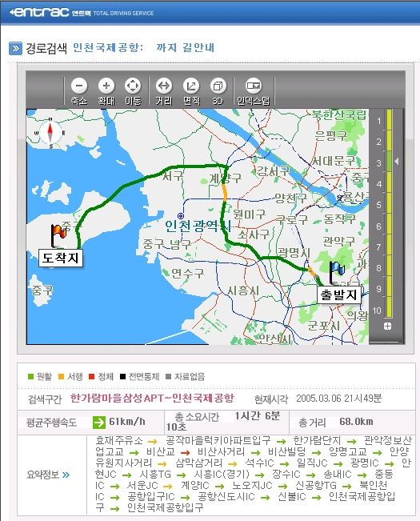
Task: Set zoom scale to level 7
Action: pos(379,247)
